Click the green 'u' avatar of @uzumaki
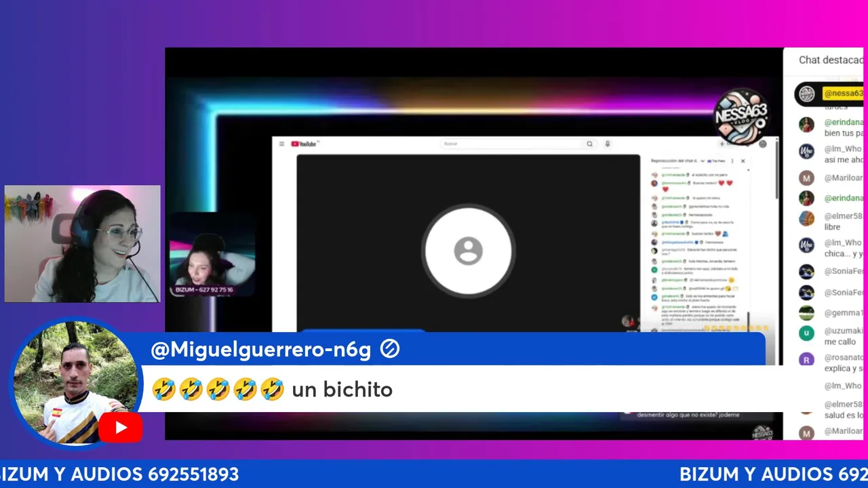This screenshot has width=868, height=488. pos(806,333)
